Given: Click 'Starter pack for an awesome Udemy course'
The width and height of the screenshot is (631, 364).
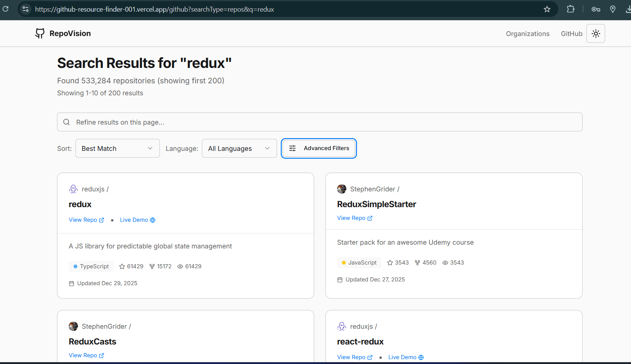Looking at the screenshot, I should click(x=405, y=242).
